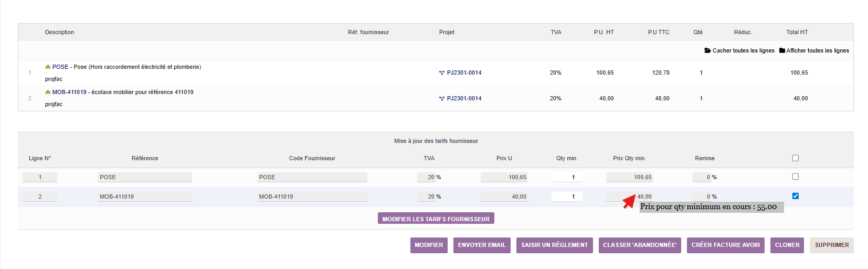Click the open folder icon to hide lines
This screenshot has width=868, height=269.
pyautogui.click(x=707, y=51)
